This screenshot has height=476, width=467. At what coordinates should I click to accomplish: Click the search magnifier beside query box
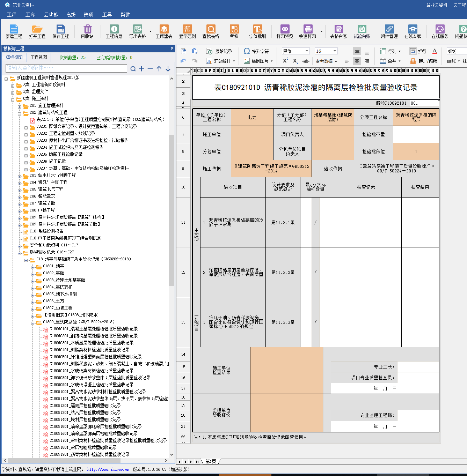coord(133,69)
